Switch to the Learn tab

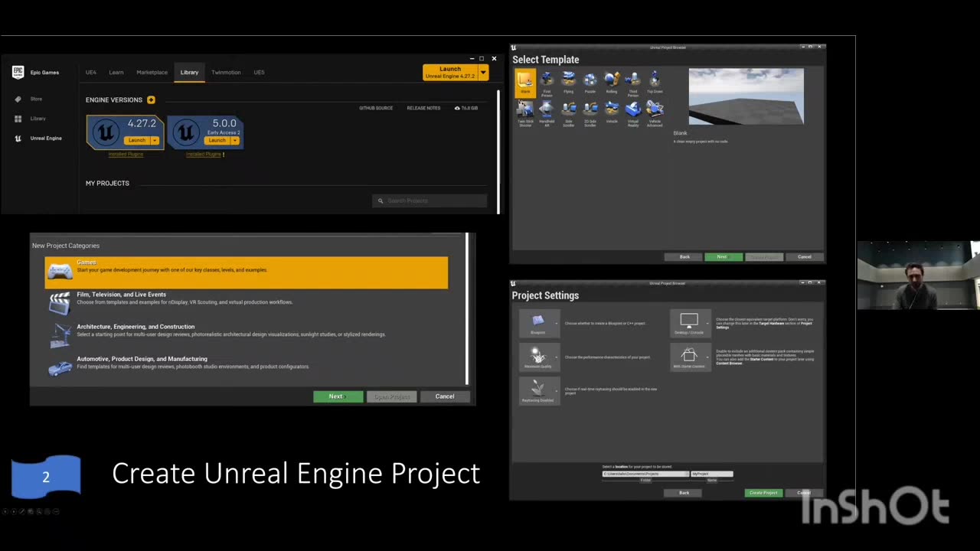(x=116, y=73)
